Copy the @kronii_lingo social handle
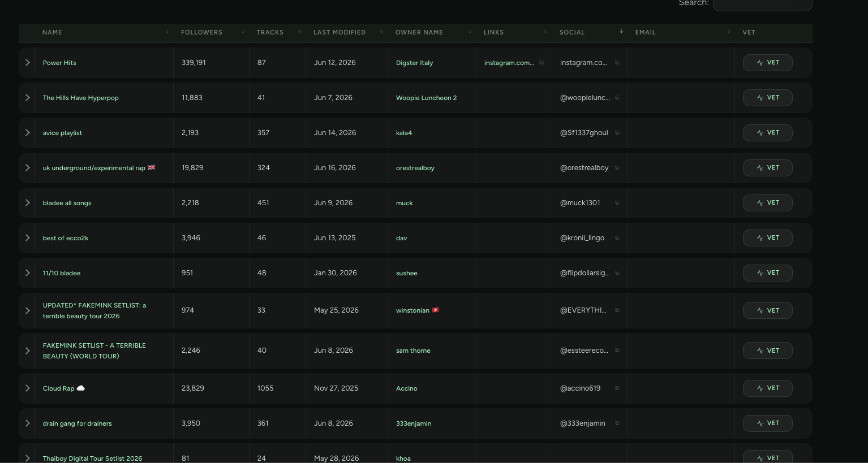This screenshot has width=868, height=463. click(x=617, y=238)
